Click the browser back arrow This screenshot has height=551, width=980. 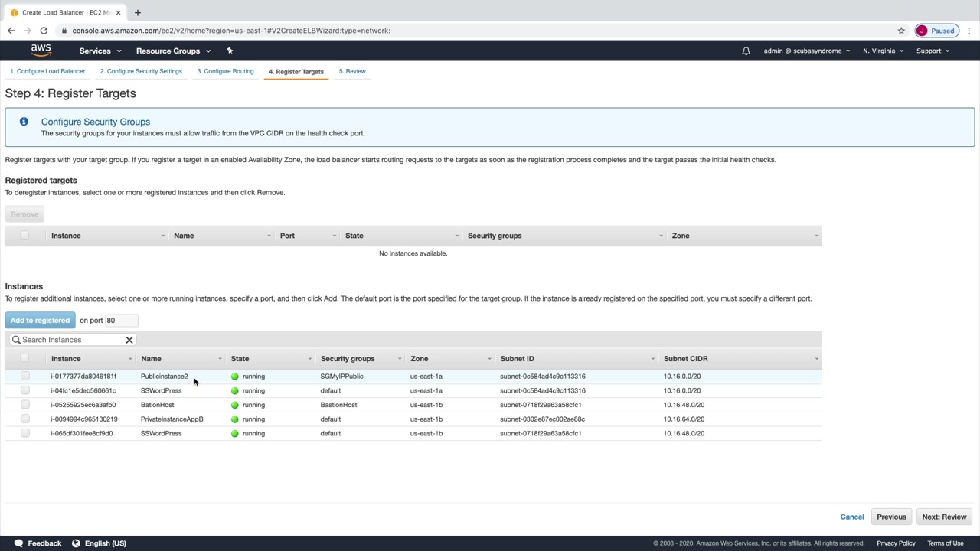coord(11,31)
